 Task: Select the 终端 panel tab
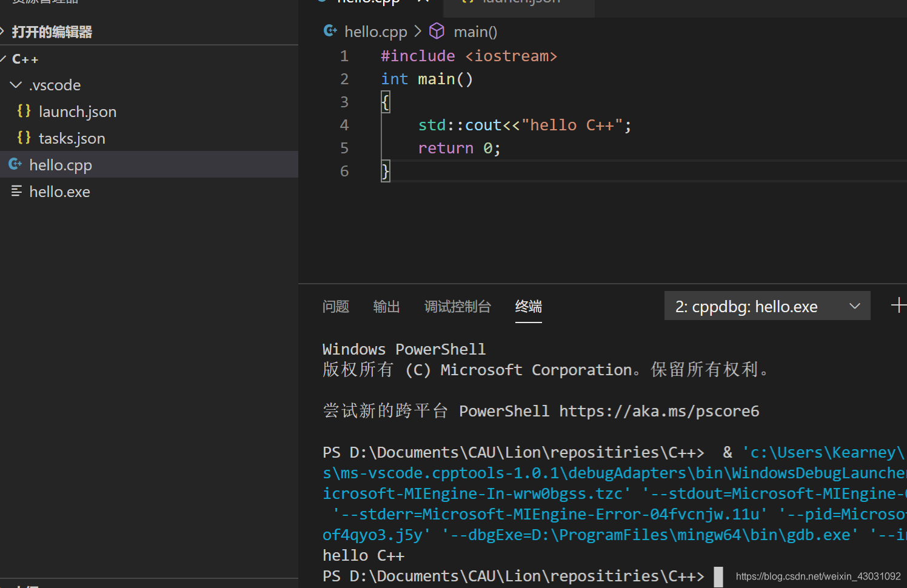(x=529, y=307)
